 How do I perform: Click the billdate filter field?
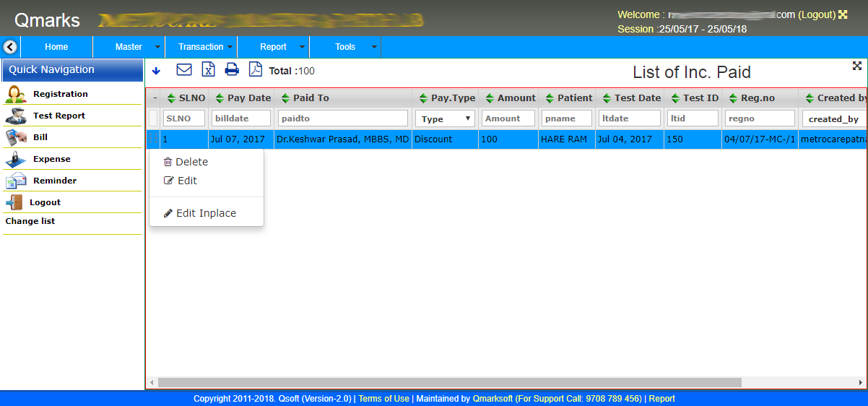pos(241,118)
